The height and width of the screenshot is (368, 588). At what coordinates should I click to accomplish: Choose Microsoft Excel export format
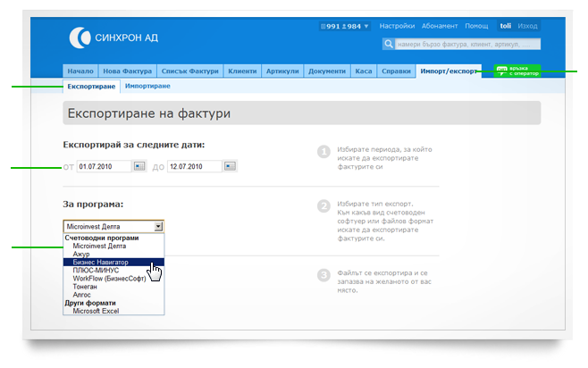coord(99,311)
